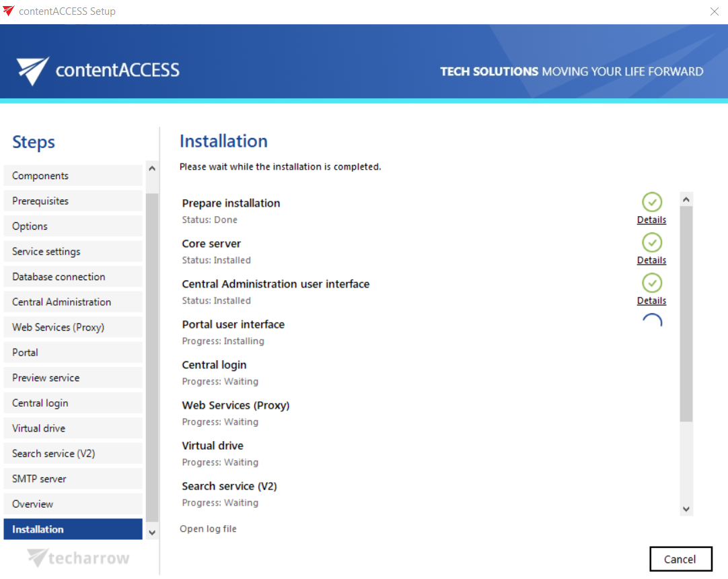
Task: Click the Core server green checkmark icon
Action: tap(651, 242)
